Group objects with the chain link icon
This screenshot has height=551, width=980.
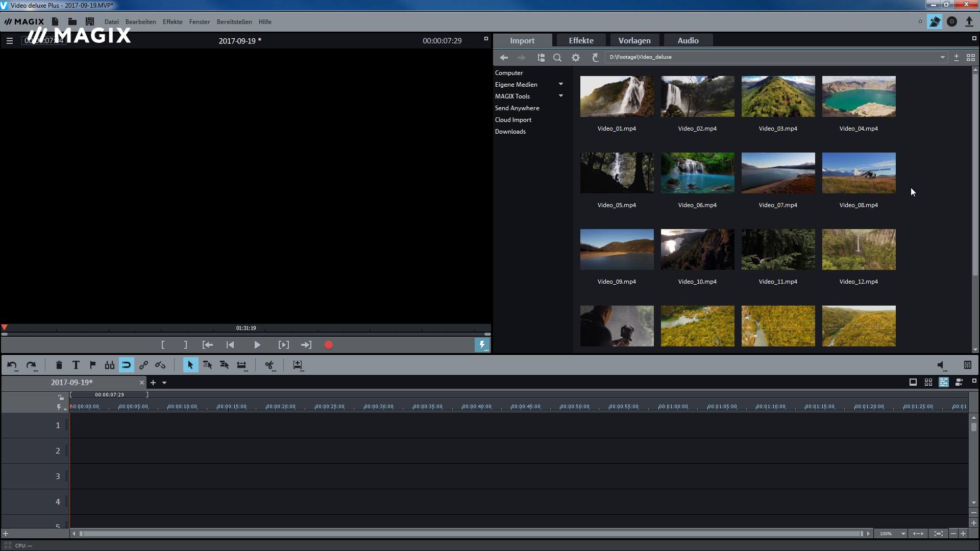pyautogui.click(x=143, y=365)
